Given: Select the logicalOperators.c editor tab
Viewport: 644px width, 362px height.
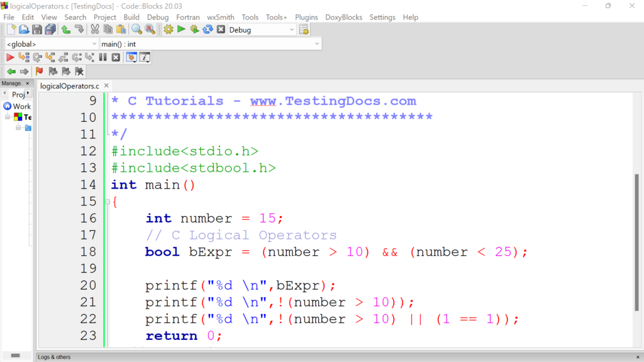Looking at the screenshot, I should [x=69, y=86].
